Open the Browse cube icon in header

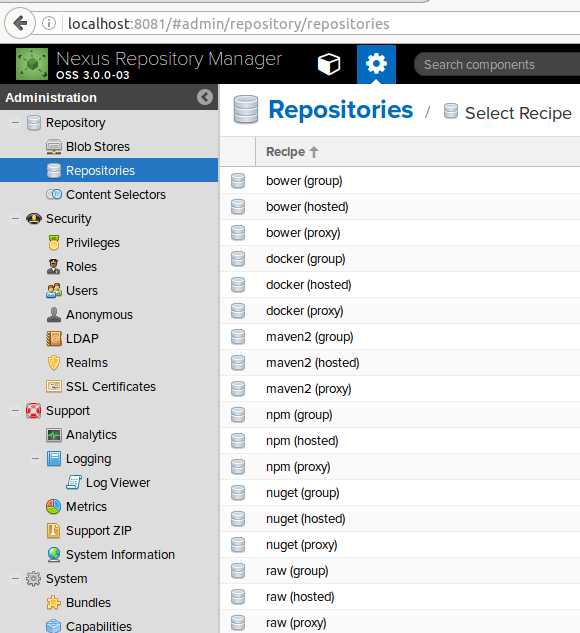click(329, 64)
